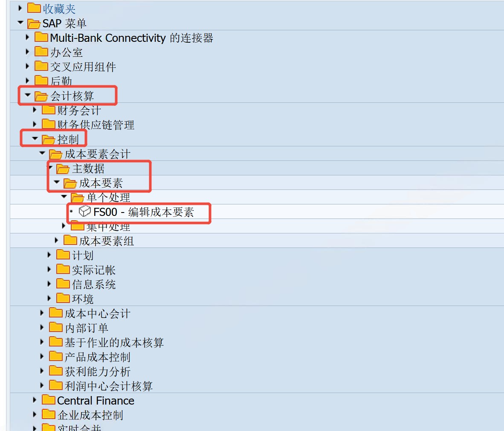This screenshot has width=504, height=431.
Task: Expand the 交叉应用组件 folder arrow
Action: (27, 66)
